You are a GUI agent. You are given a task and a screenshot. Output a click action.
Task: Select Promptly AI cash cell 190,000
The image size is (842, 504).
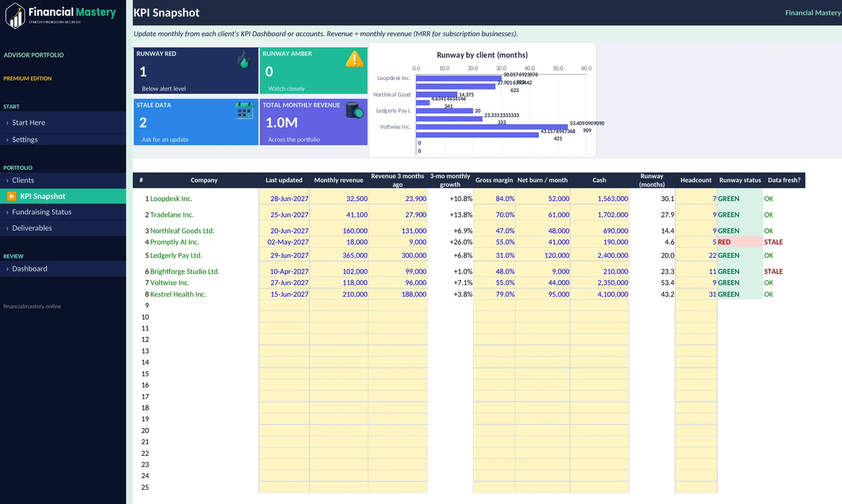pos(599,242)
